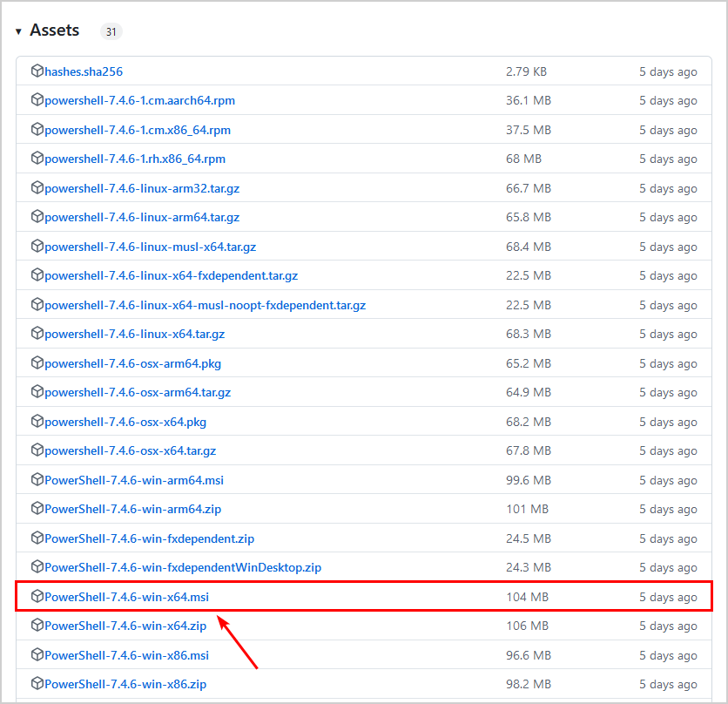The height and width of the screenshot is (704, 728).
Task: Click the Assets heading text
Action: [55, 30]
